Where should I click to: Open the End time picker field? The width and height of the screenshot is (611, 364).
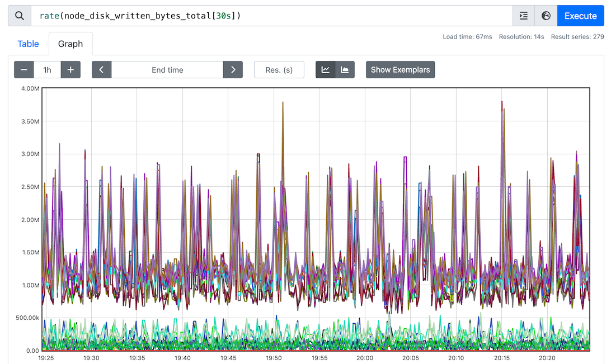[167, 70]
